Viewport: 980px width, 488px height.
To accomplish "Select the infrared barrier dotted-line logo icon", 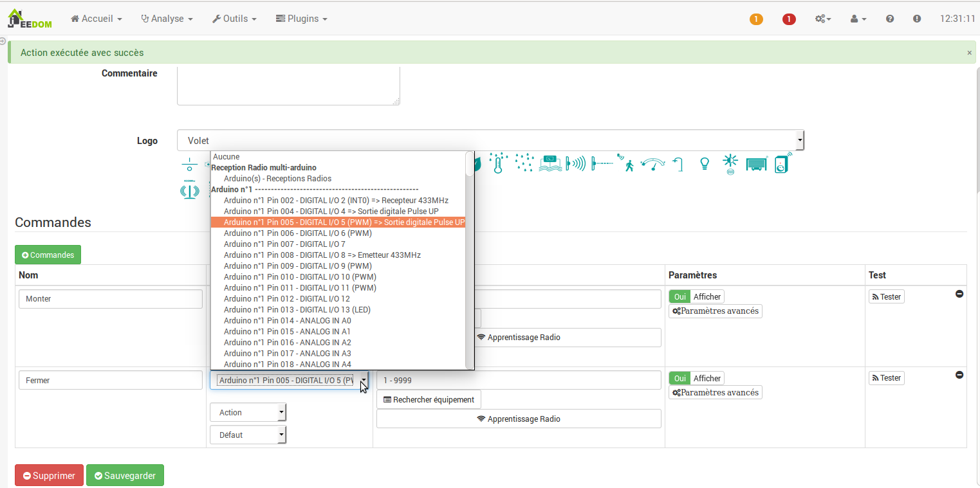I will point(602,163).
